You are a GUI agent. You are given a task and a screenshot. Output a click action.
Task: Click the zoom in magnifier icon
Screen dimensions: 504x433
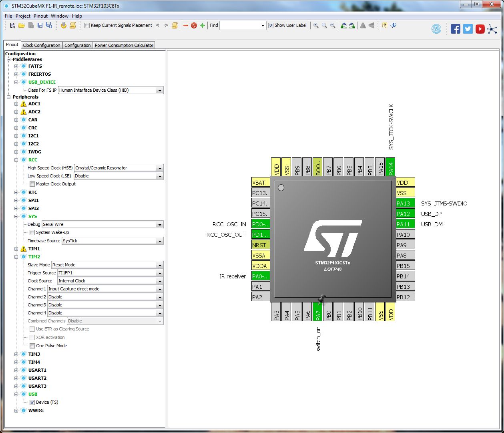coord(316,25)
